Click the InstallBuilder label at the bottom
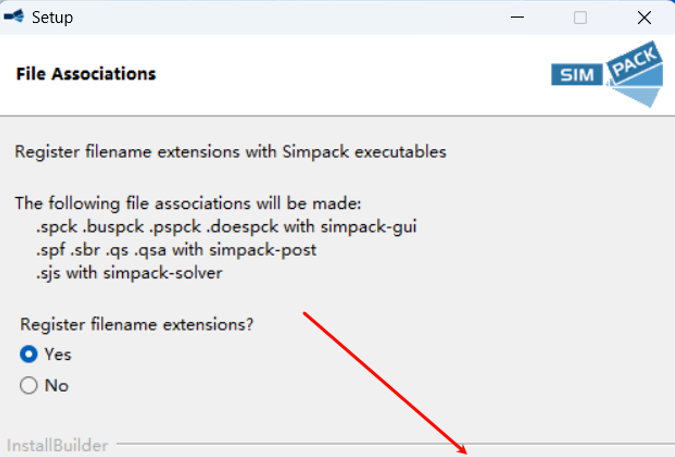This screenshot has height=457, width=675. click(x=57, y=444)
